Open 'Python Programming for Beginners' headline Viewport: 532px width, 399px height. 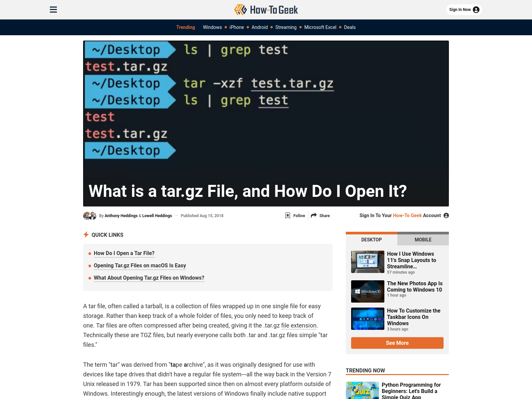[x=411, y=391]
